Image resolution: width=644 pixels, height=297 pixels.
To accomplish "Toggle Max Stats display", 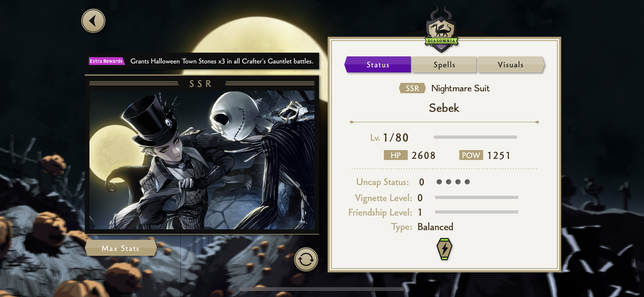I will coord(121,248).
